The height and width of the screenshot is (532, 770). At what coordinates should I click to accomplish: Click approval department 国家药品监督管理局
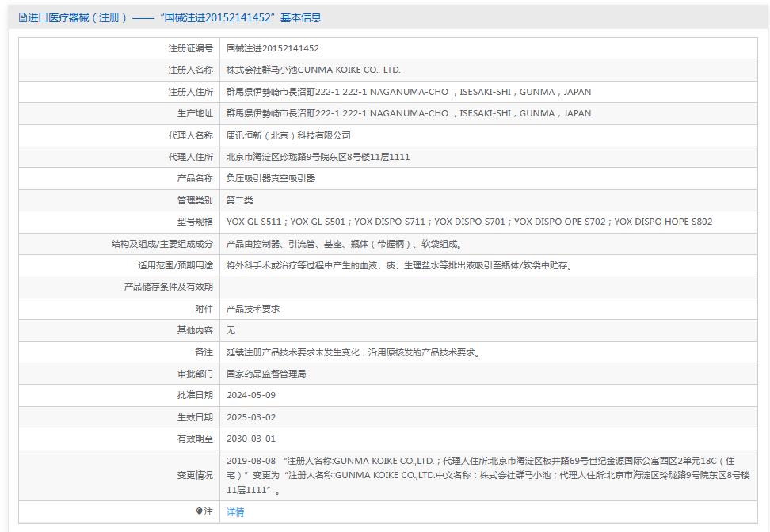pyautogui.click(x=266, y=374)
